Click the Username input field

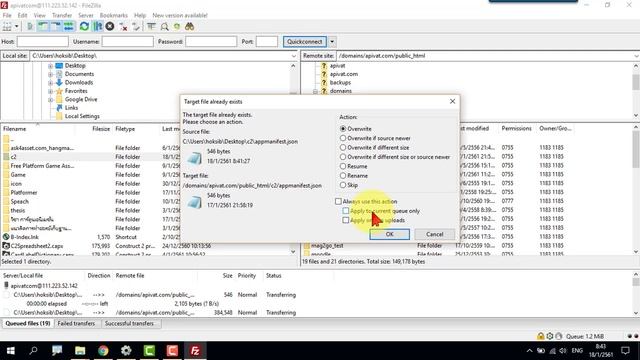coord(127,42)
